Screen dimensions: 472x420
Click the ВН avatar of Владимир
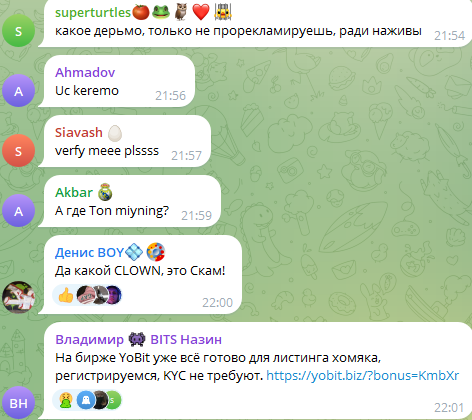18,403
